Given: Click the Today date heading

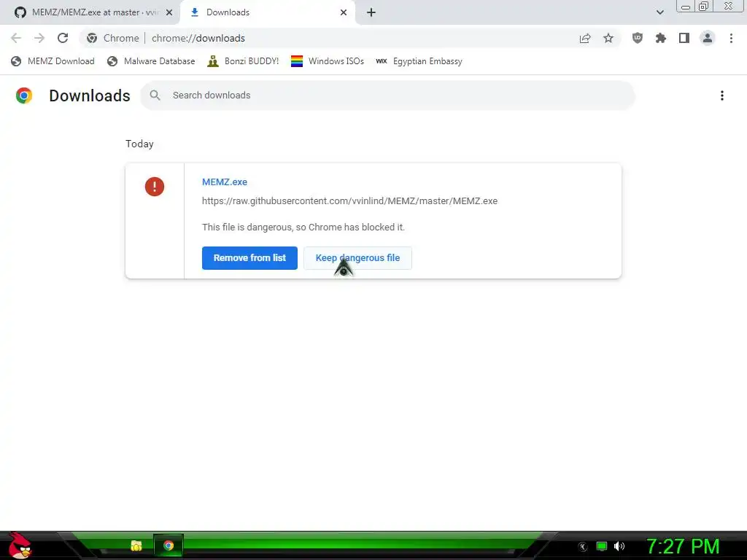Looking at the screenshot, I should pyautogui.click(x=139, y=144).
